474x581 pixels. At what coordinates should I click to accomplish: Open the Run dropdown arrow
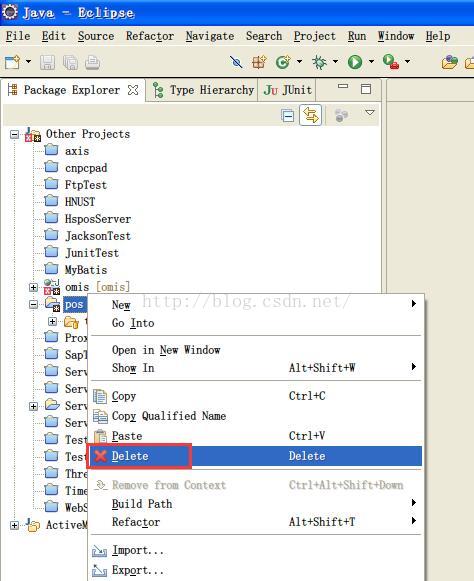point(371,62)
